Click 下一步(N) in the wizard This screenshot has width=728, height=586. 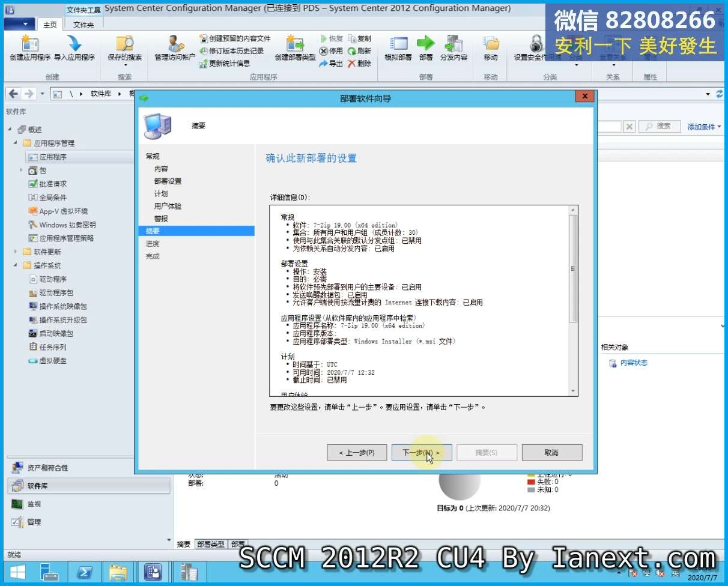422,453
